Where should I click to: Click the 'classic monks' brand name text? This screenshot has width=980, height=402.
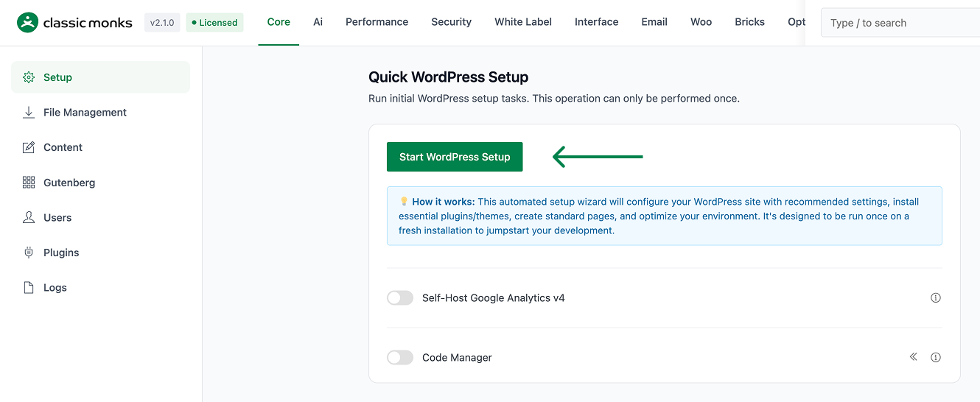[88, 23]
